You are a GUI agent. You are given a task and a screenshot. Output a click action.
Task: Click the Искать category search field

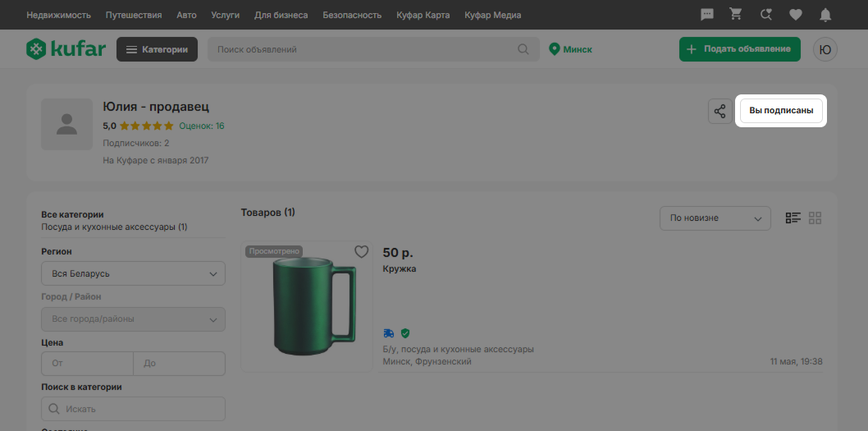click(134, 409)
